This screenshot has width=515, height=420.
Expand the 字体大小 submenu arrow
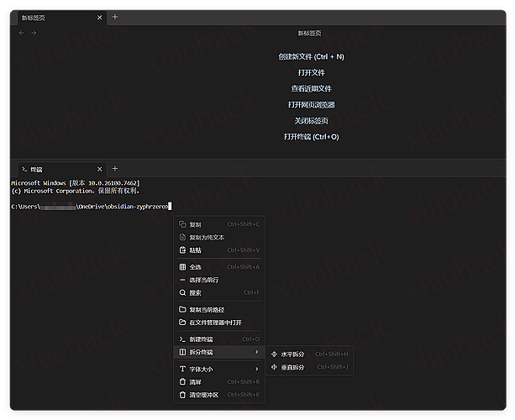point(257,369)
